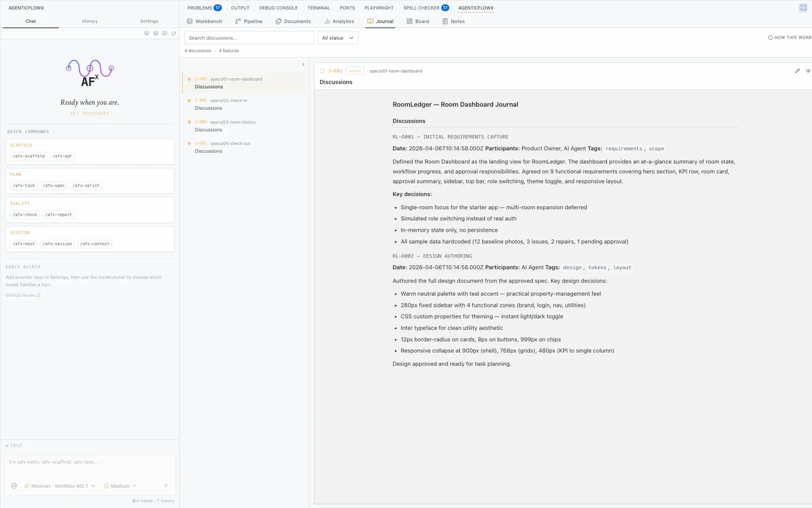Open the Analytics view

click(x=339, y=21)
